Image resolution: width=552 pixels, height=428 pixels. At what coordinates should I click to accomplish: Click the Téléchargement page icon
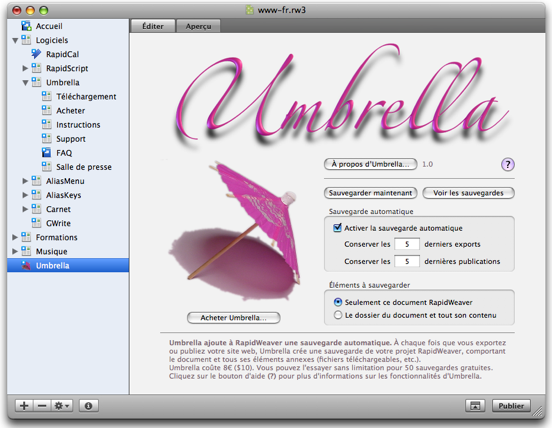coord(47,96)
